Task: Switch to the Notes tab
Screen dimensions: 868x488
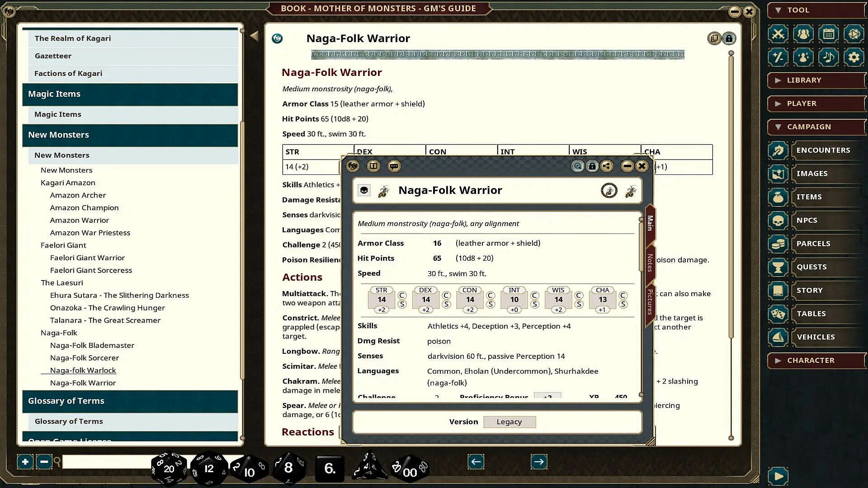Action: pyautogui.click(x=650, y=262)
